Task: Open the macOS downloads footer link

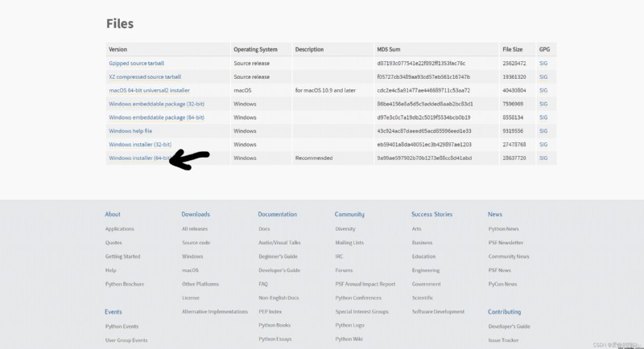Action: click(x=190, y=270)
